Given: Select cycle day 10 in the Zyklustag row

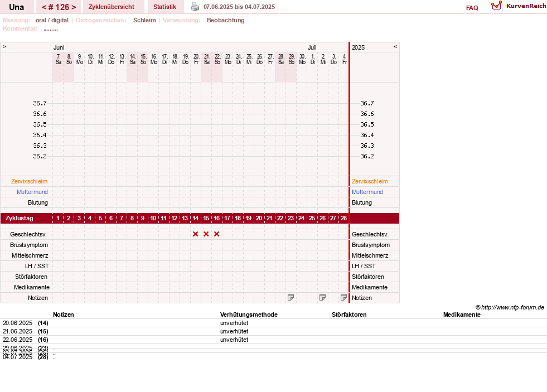Looking at the screenshot, I should click(x=153, y=218).
